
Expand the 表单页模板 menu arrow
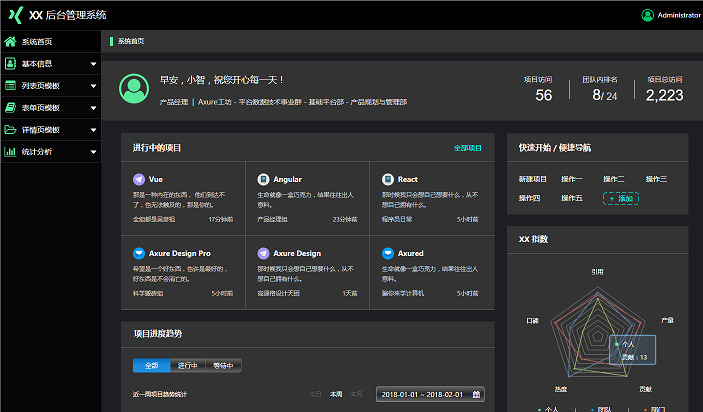pyautogui.click(x=93, y=108)
